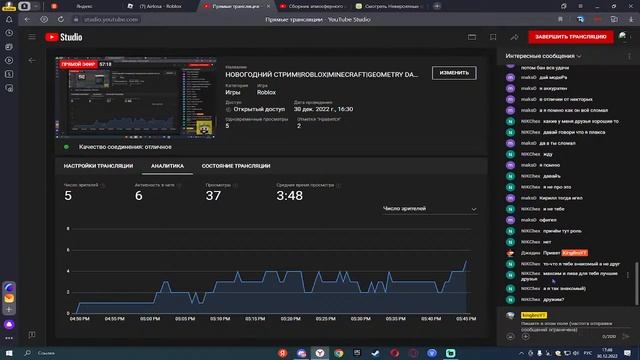Click the screen layout icon in Studio header
640x360 pixels.
(x=472, y=37)
